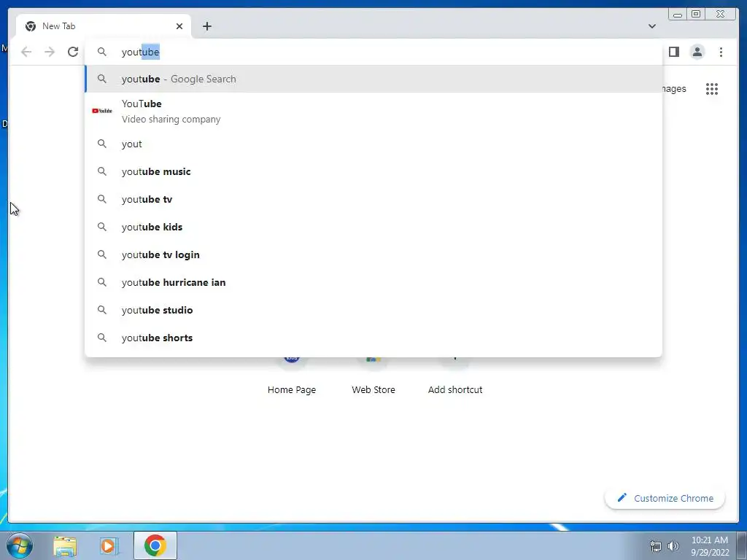Screen dimensions: 747x560
Task: Click the Customize Chrome button
Action: pos(665,498)
